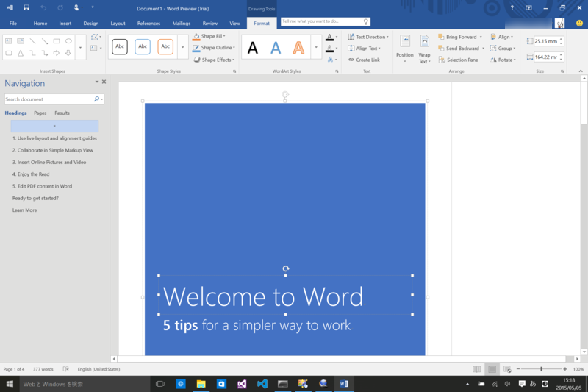Click the Edit Shape icon

tap(96, 37)
